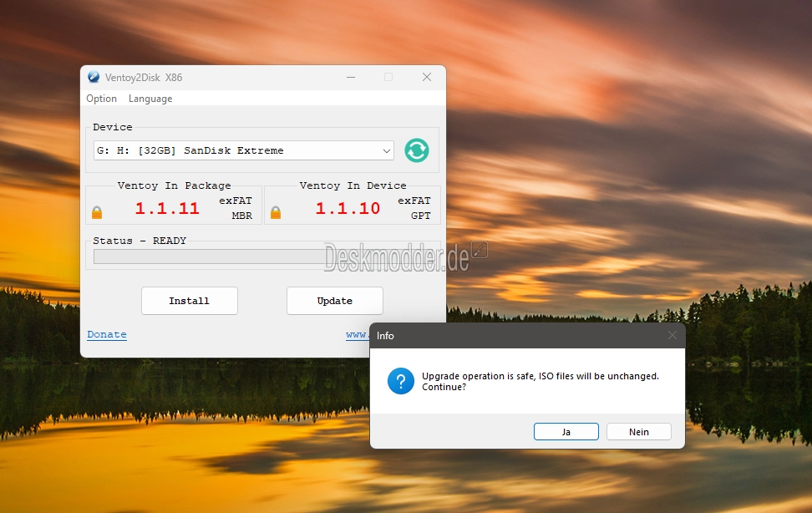Image resolution: width=812 pixels, height=513 pixels.
Task: Click the blue question mark icon in Info dialog
Action: pyautogui.click(x=400, y=382)
